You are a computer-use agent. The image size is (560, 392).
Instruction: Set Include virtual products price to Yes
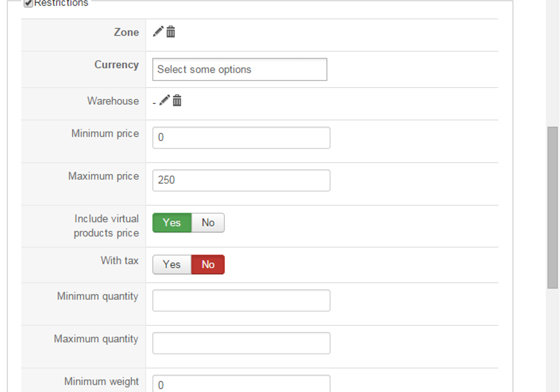(172, 222)
